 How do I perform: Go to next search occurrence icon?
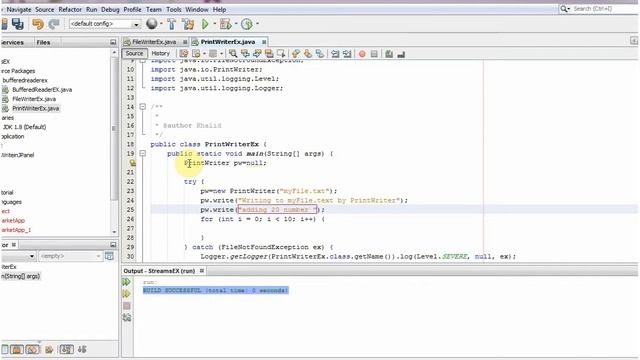(x=257, y=54)
